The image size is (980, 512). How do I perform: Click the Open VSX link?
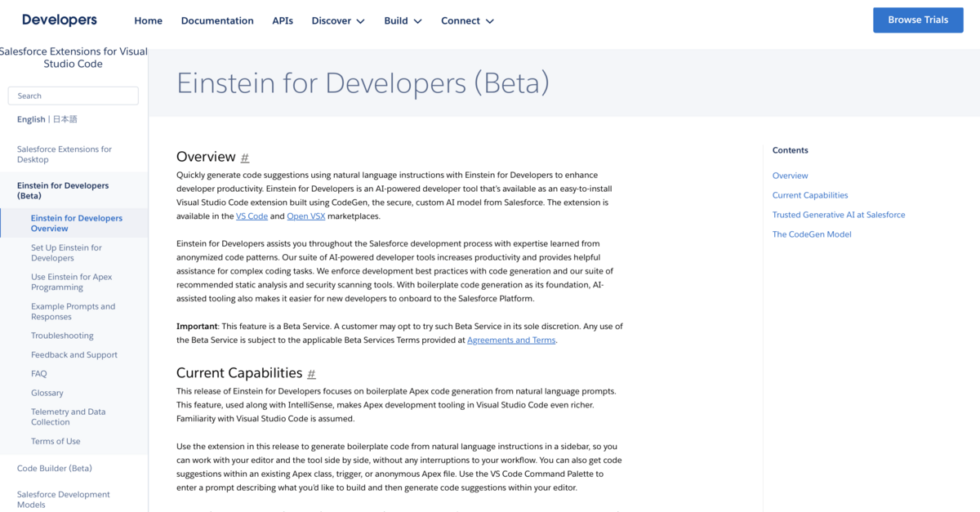pyautogui.click(x=305, y=216)
